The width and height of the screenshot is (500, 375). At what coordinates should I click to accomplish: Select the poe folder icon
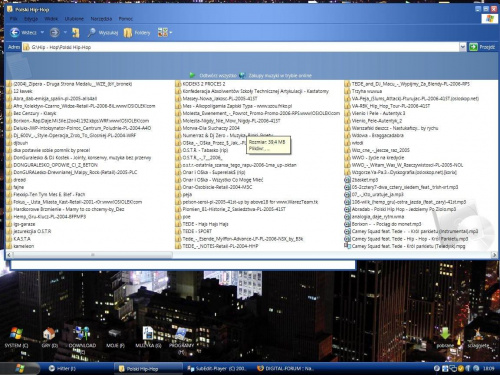point(178,217)
